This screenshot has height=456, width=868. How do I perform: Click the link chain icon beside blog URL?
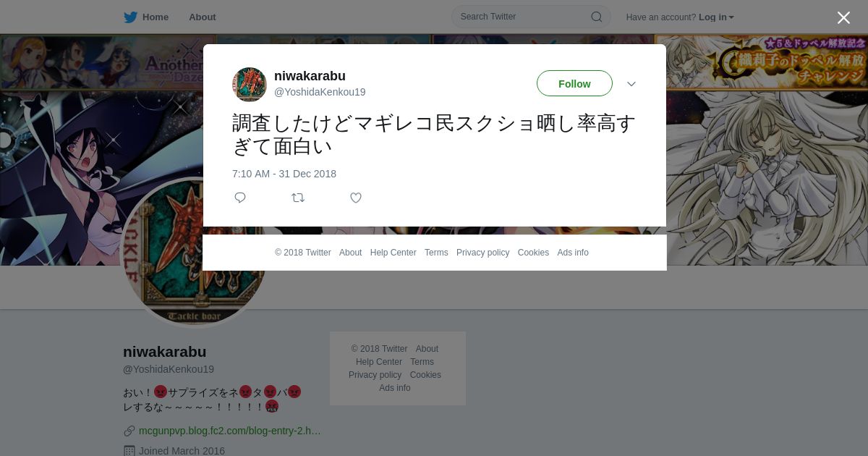129,431
